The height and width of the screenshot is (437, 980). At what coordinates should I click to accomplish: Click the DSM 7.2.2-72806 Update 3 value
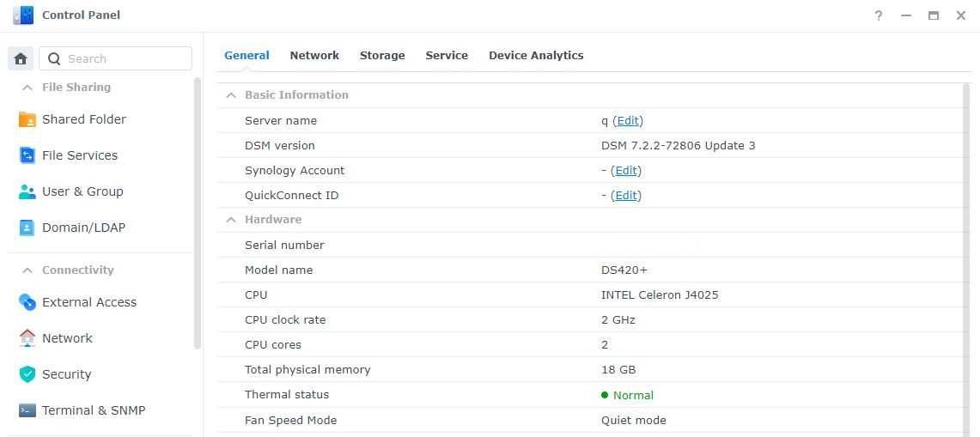(679, 146)
